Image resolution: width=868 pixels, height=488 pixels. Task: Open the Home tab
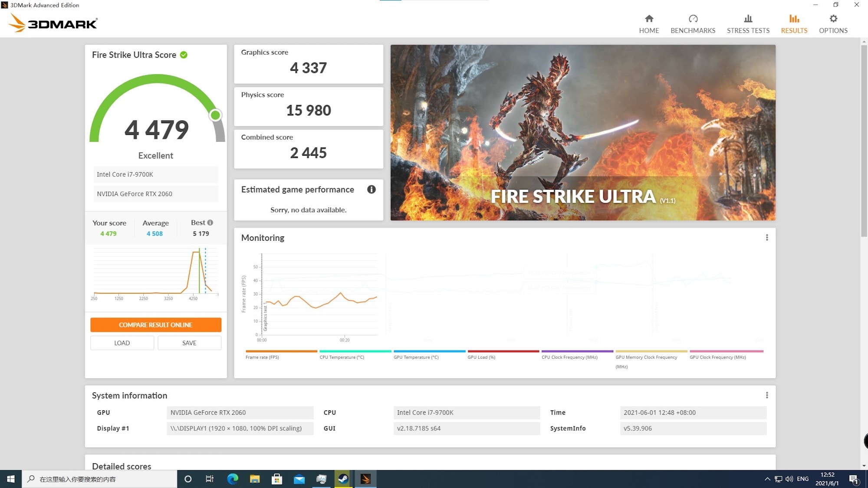(649, 24)
